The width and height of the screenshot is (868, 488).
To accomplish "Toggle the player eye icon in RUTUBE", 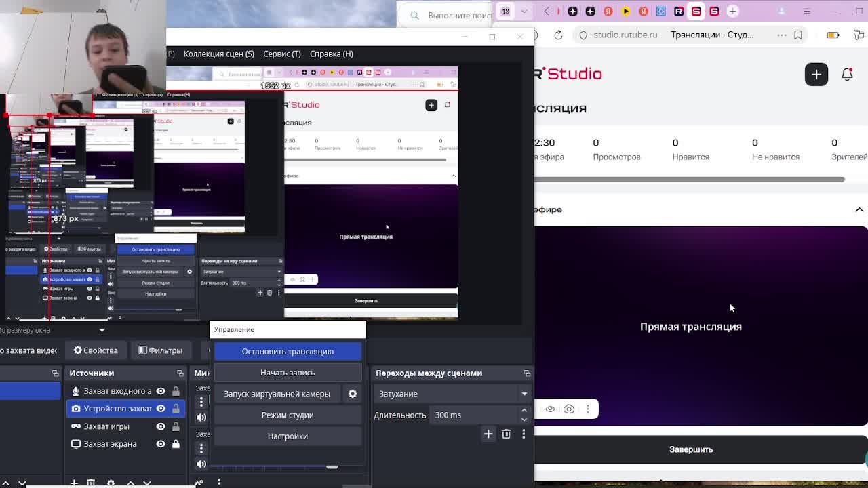I will pos(550,409).
